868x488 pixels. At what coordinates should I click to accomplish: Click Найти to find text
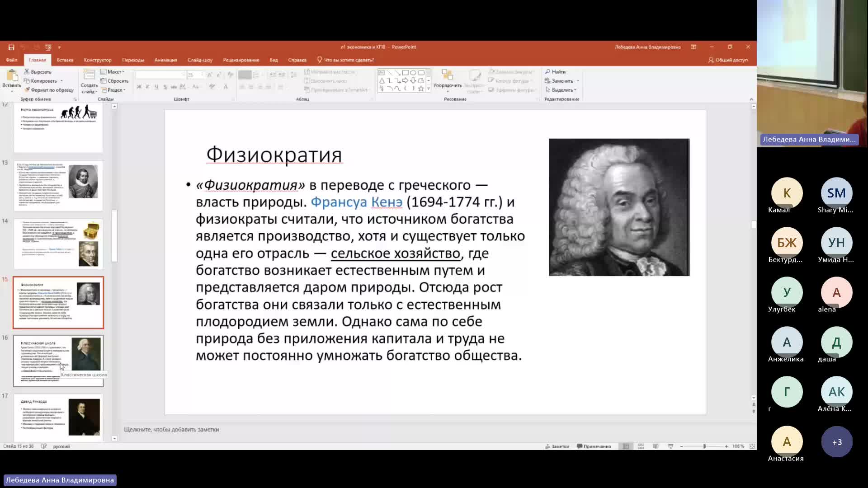tap(556, 72)
